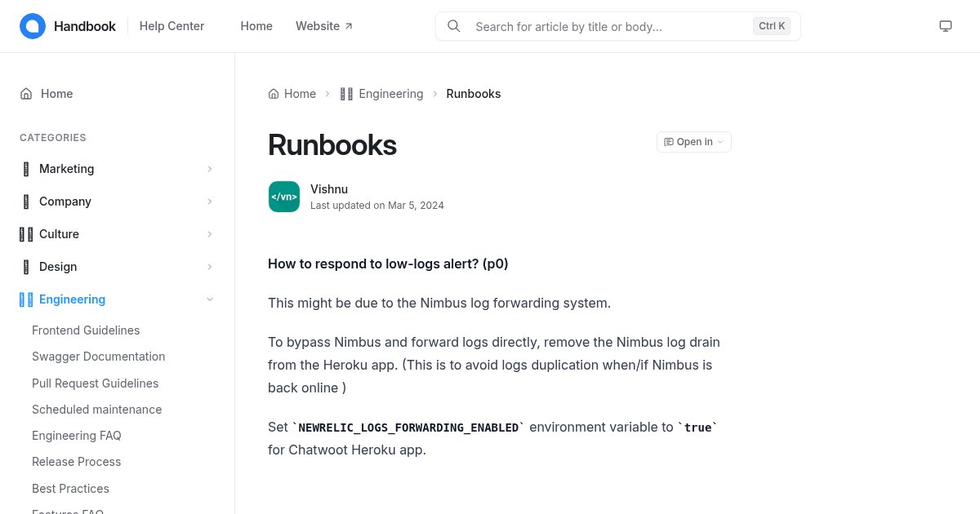980x514 pixels.
Task: Click the Handbook logo icon
Action: pos(33,26)
